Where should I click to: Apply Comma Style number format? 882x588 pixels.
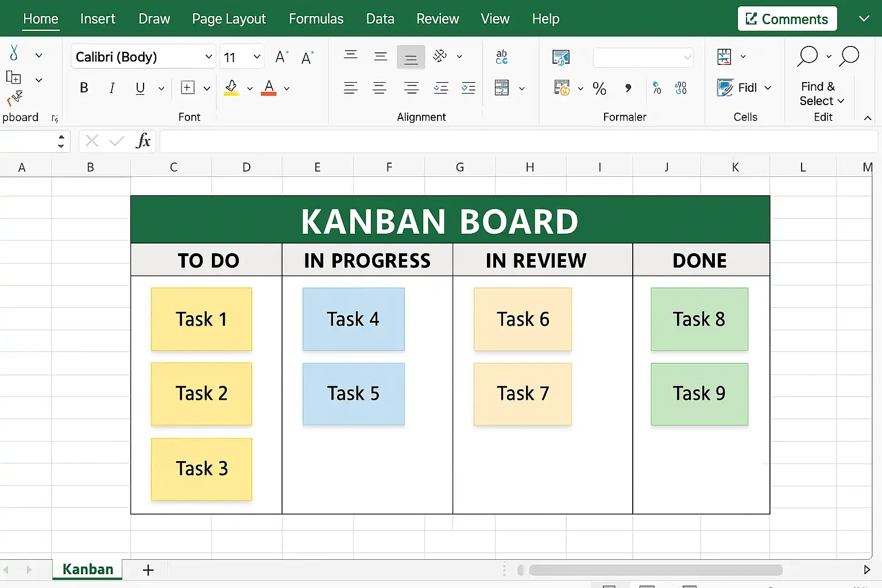(x=628, y=88)
